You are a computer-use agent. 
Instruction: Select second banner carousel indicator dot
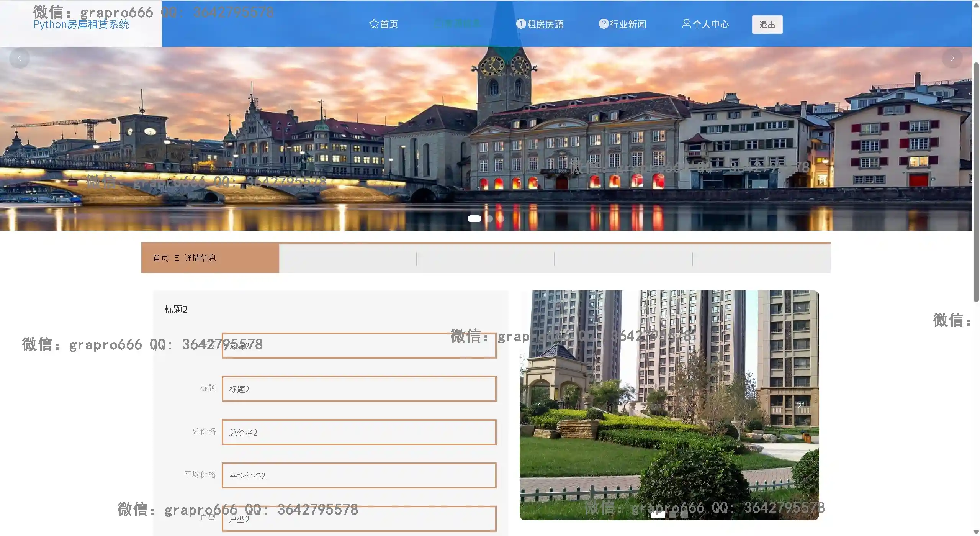489,219
